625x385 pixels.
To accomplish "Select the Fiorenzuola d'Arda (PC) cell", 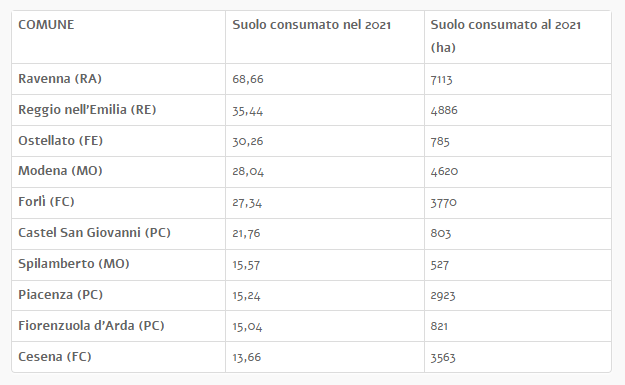I will pyautogui.click(x=91, y=326).
